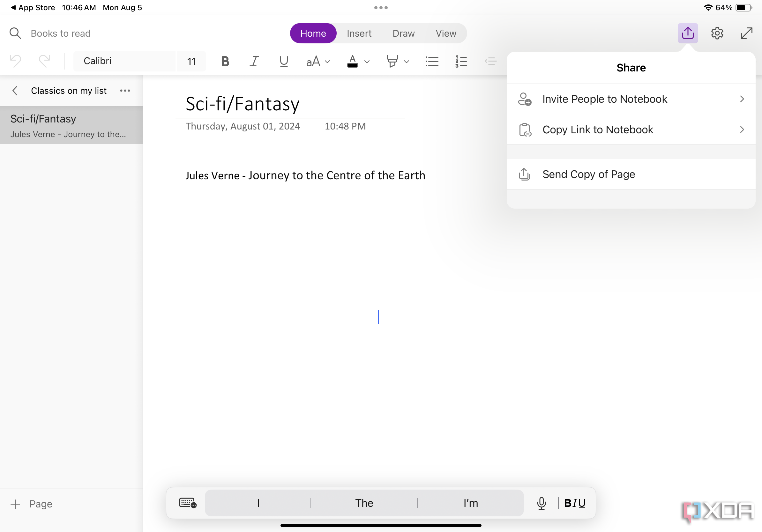Toggle Italic formatting icon

pyautogui.click(x=254, y=61)
